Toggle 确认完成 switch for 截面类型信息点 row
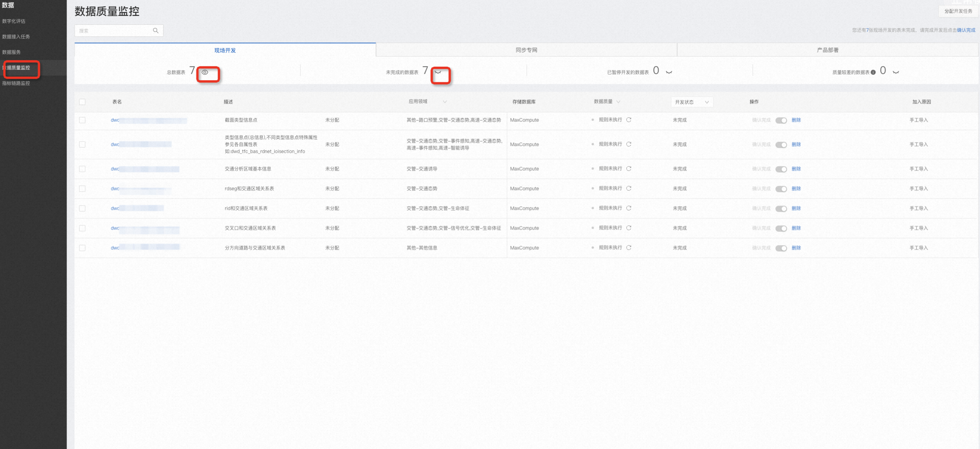Screen dimensions: 980x449 (781, 121)
